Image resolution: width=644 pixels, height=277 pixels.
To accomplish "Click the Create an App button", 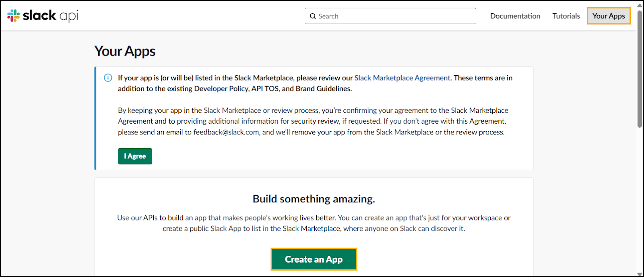I will [314, 259].
